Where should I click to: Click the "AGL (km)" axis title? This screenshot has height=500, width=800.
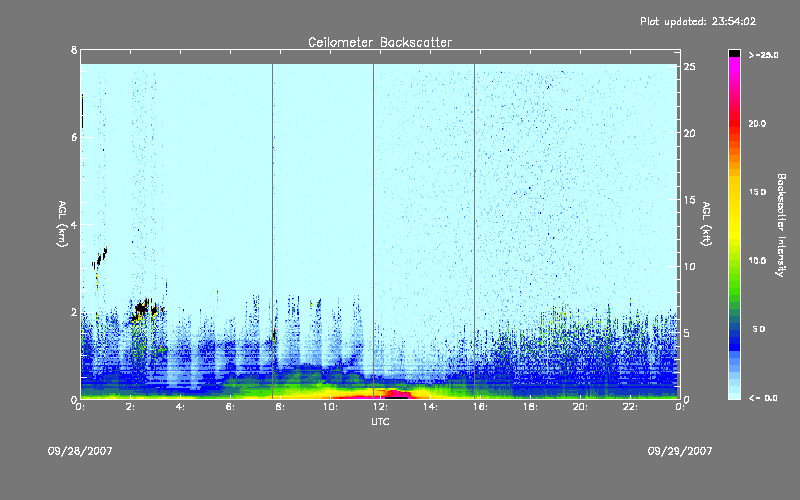(x=62, y=224)
